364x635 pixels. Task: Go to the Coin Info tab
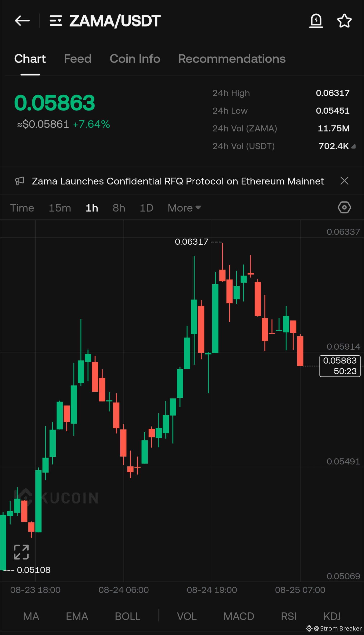point(135,59)
